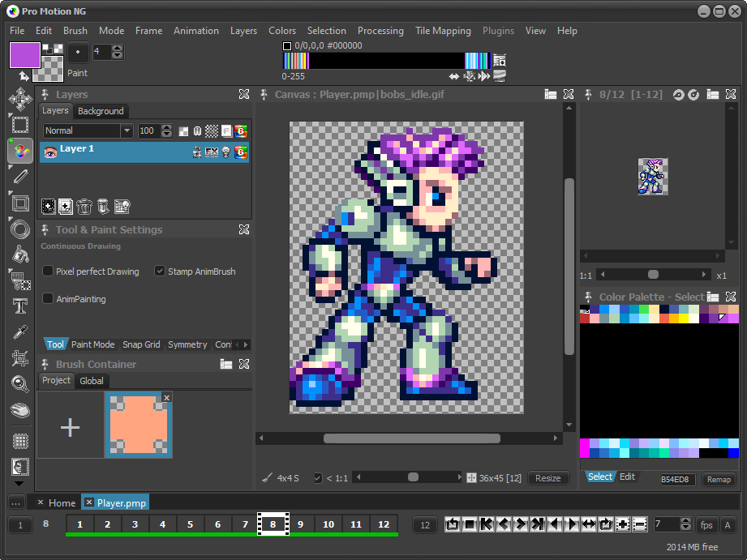Viewport: 747px width, 560px height.
Task: Click the swap foreground/background colors arrow
Action: tap(24, 75)
